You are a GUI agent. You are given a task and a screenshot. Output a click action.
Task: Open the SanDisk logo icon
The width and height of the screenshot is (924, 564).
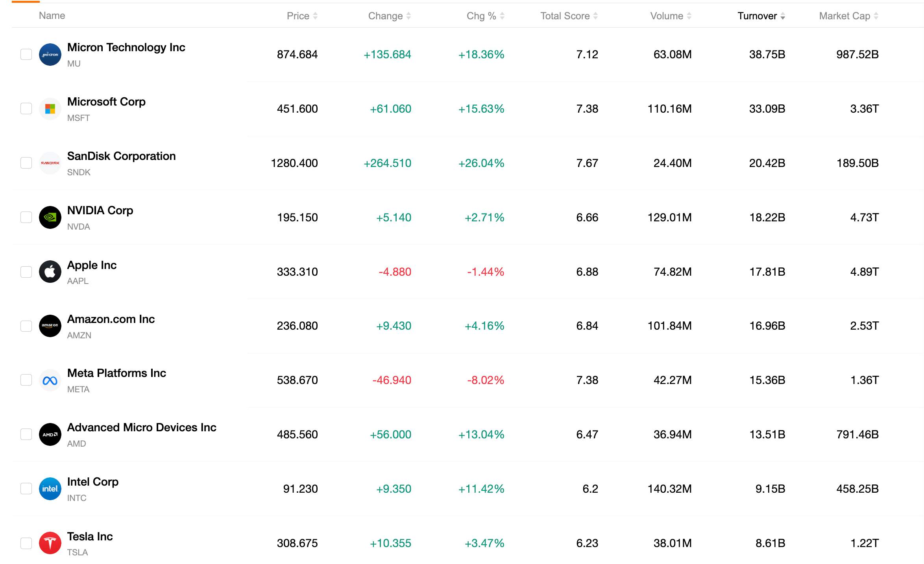(x=50, y=163)
